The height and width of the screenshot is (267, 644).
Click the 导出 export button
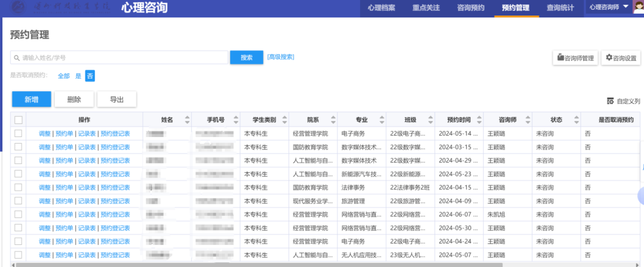point(117,100)
